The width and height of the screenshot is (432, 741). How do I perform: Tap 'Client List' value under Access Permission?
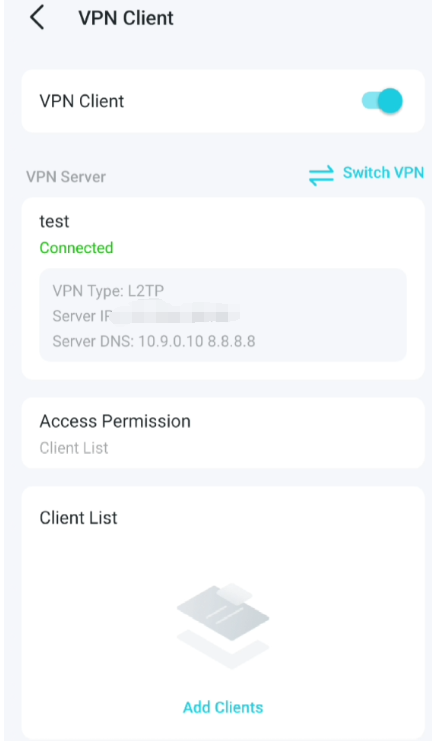coord(74,448)
